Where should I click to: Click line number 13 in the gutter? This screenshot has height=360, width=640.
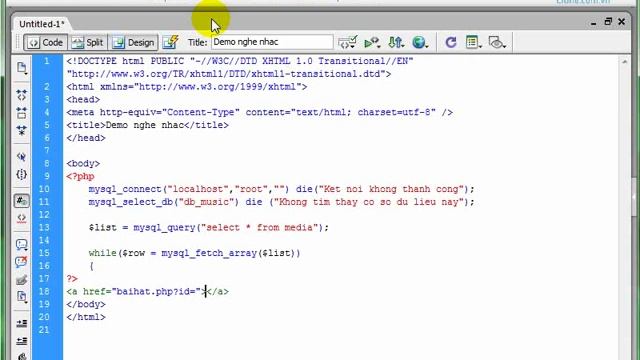44,227
